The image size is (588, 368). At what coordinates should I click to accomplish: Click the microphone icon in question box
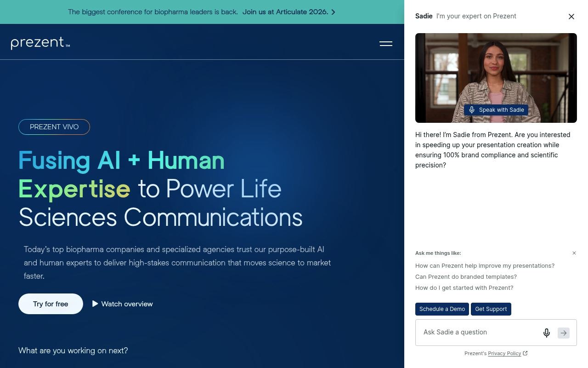pos(547,333)
